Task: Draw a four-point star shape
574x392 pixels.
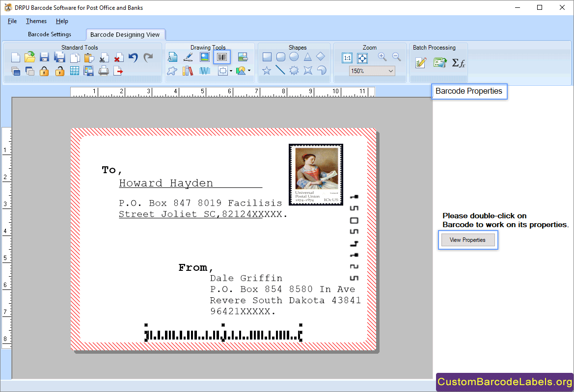Action: click(x=308, y=70)
